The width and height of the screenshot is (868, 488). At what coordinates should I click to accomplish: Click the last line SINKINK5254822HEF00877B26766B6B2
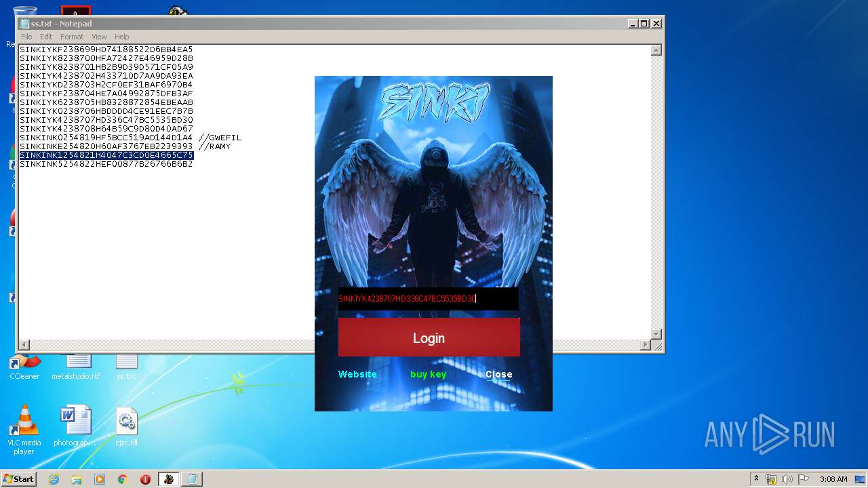(x=106, y=164)
